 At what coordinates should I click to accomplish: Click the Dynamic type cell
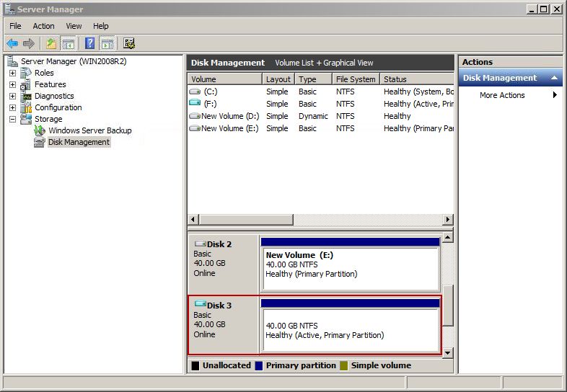coord(313,116)
